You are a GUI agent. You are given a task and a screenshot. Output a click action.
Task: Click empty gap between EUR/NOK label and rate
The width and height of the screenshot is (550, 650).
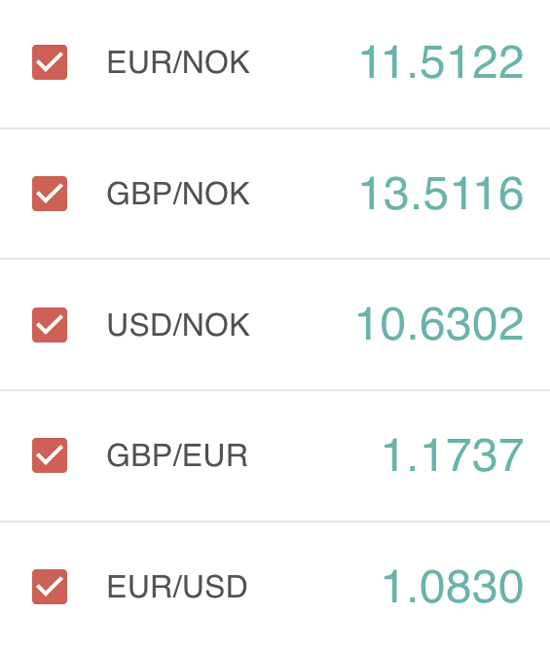(x=305, y=63)
